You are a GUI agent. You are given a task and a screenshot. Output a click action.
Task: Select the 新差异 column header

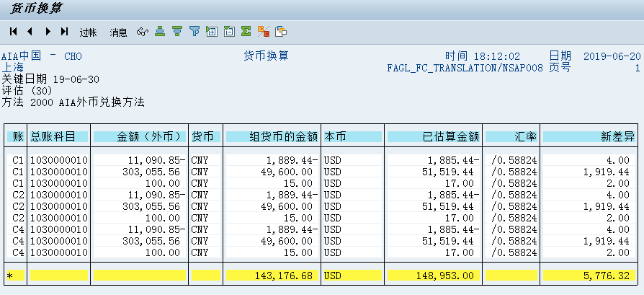click(589, 136)
